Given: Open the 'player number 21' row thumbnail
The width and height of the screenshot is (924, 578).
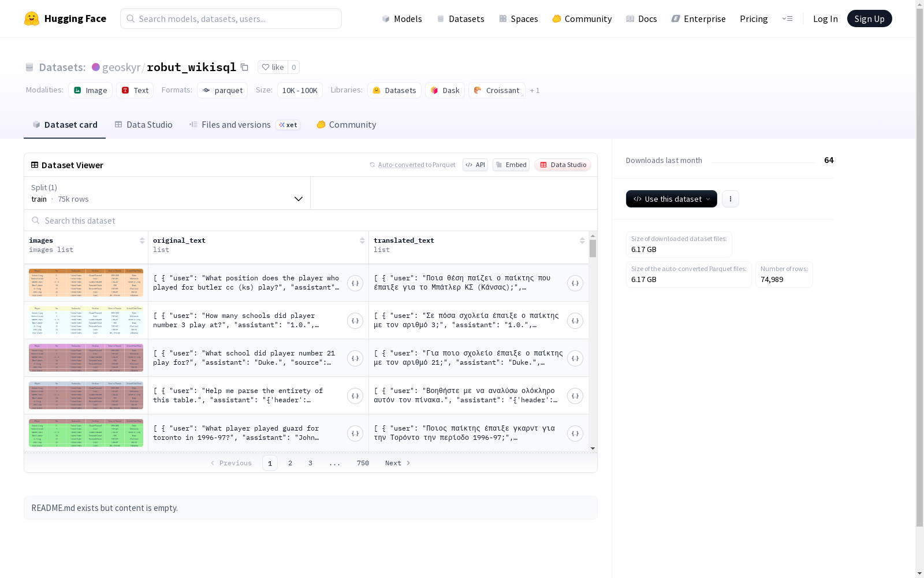Looking at the screenshot, I should (86, 358).
